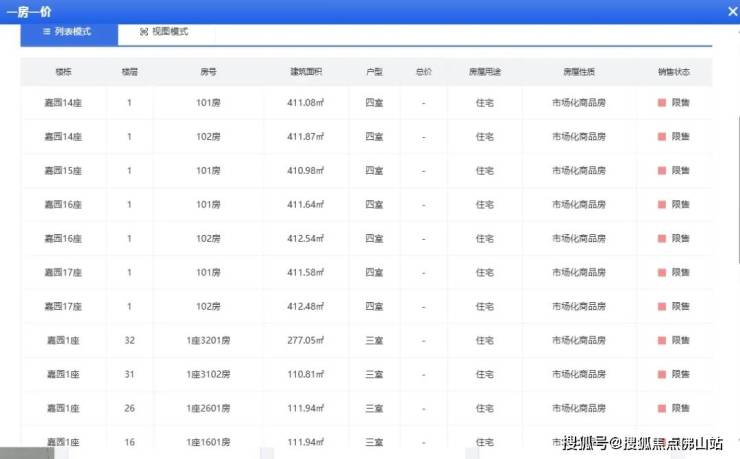Click room number 1座3102房
The height and width of the screenshot is (459, 740).
pyautogui.click(x=208, y=374)
